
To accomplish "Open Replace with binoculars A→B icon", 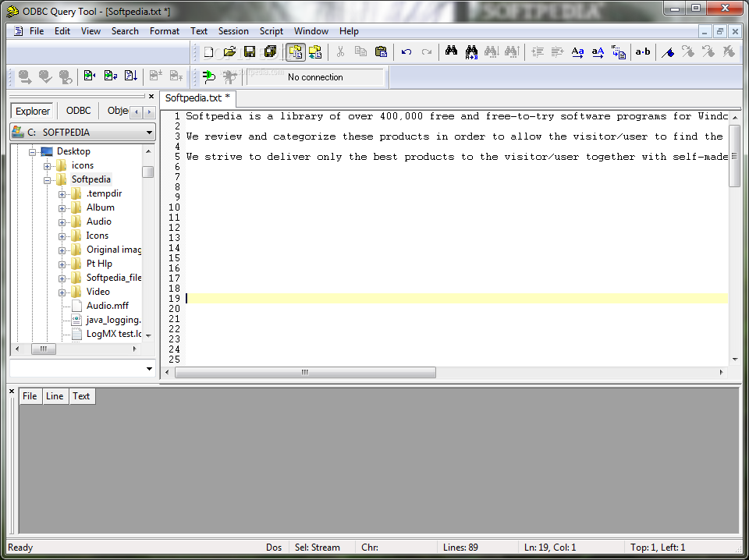I will (471, 51).
